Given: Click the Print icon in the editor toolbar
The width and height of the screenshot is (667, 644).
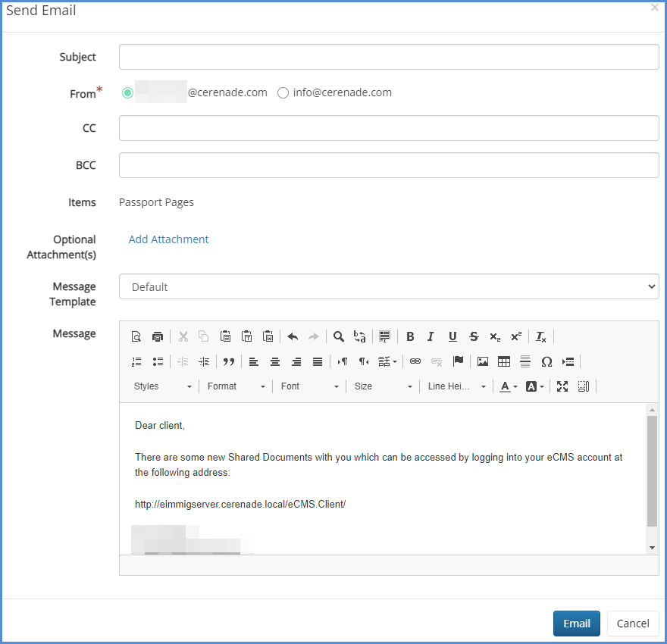Looking at the screenshot, I should [x=158, y=337].
